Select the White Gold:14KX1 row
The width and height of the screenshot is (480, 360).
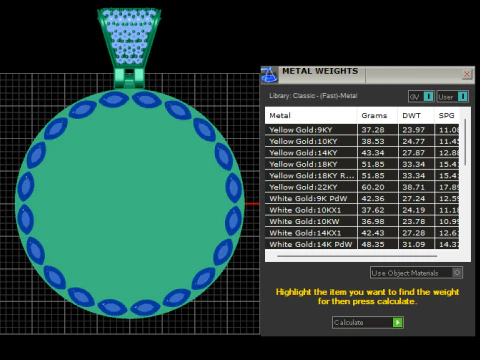point(362,233)
